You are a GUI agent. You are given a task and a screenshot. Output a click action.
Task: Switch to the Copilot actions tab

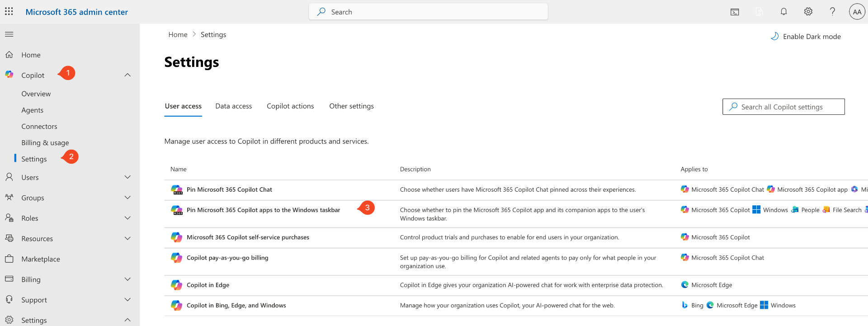point(290,106)
